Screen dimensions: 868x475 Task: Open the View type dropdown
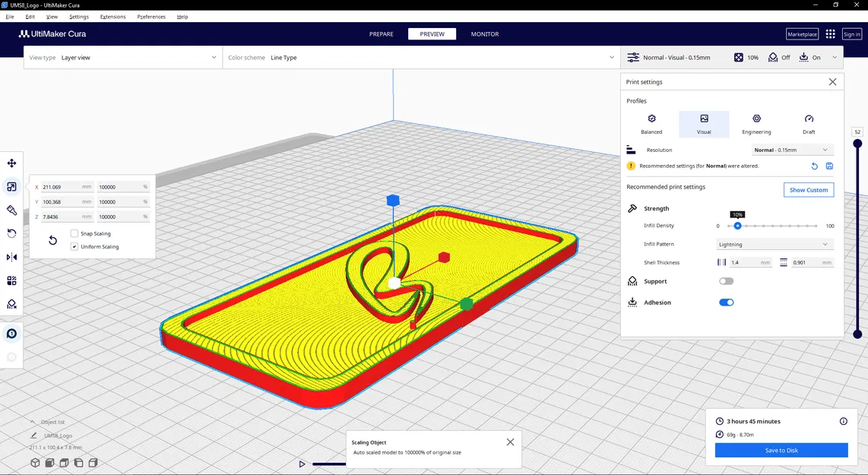[123, 58]
